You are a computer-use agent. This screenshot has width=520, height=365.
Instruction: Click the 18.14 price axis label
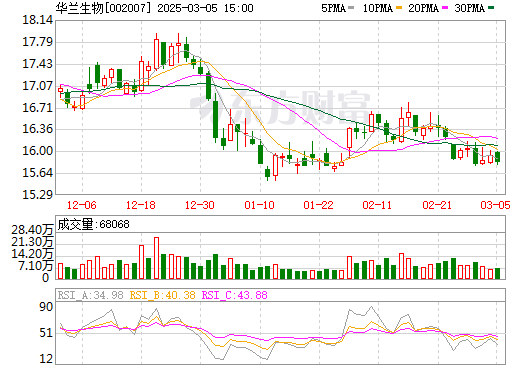[x=37, y=20]
